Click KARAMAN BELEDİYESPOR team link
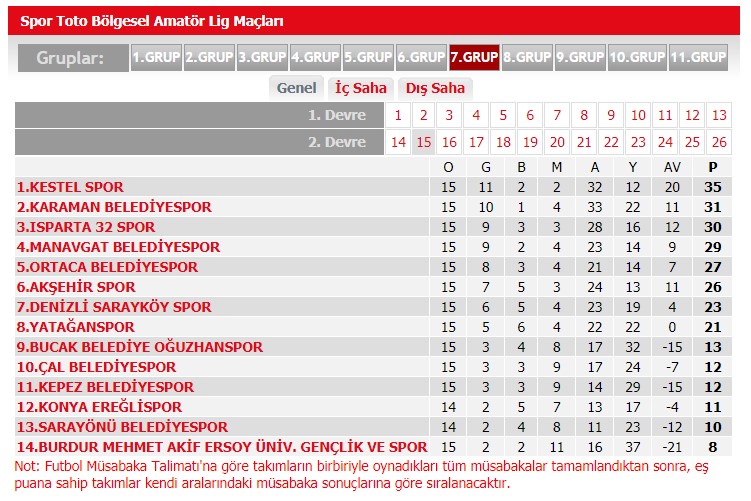The height and width of the screenshot is (501, 751). click(114, 207)
